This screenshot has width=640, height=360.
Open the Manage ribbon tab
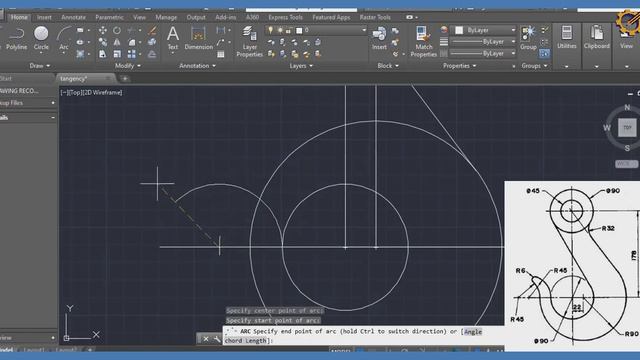[x=166, y=17]
